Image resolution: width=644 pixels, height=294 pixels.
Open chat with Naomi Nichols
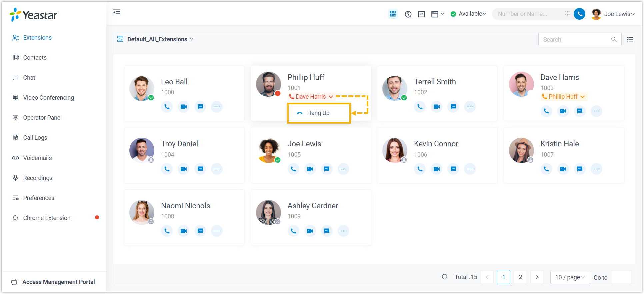point(200,231)
